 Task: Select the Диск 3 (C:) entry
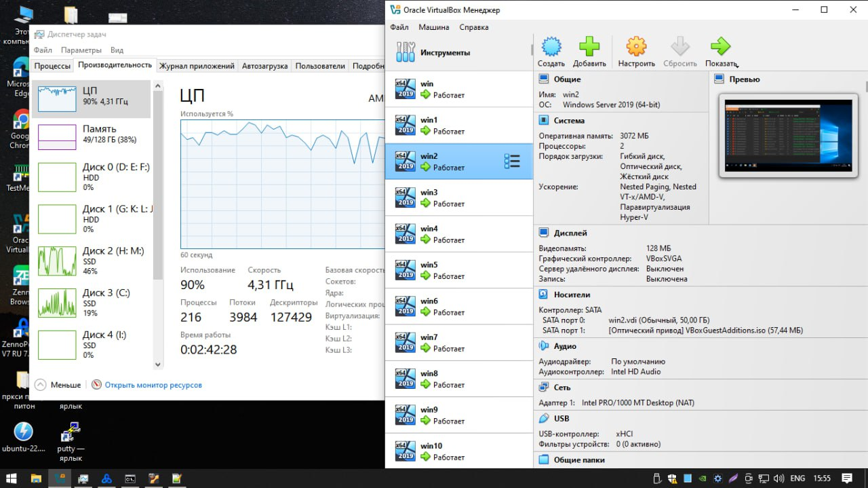92,303
